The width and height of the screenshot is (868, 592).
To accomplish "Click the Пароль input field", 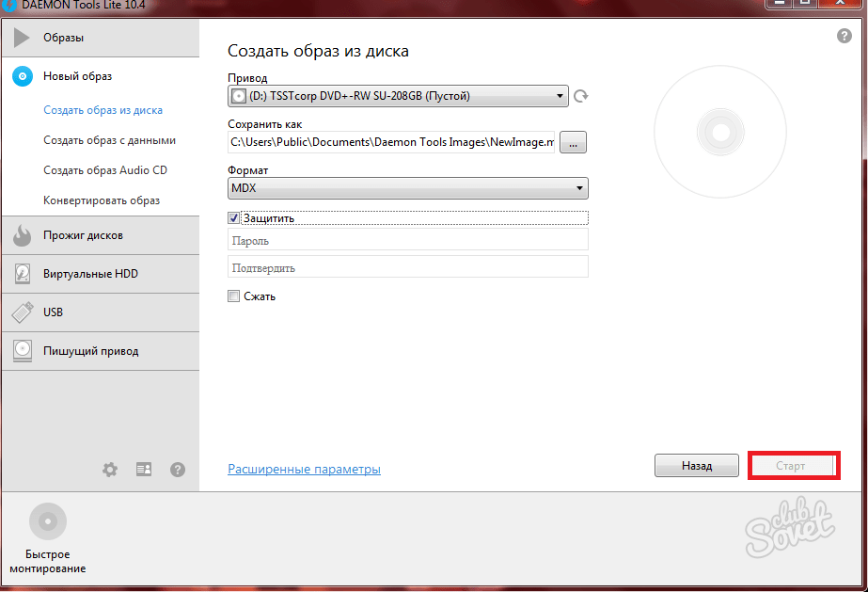I will (407, 241).
